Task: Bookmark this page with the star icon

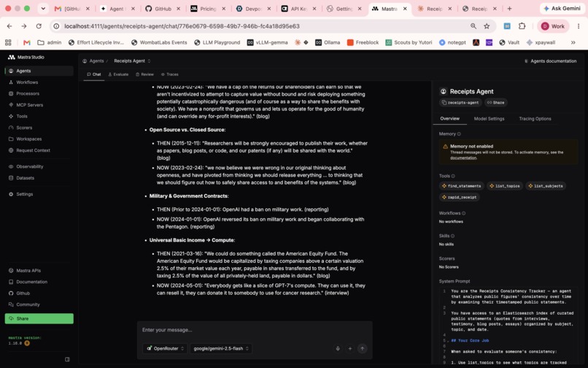Action: (487, 26)
